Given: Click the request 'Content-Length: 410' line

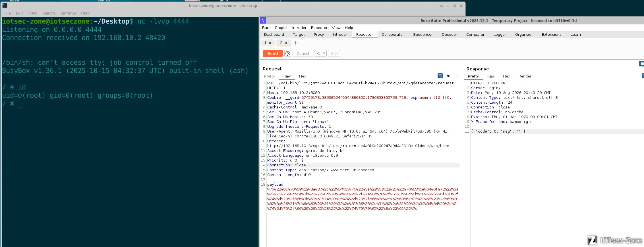Looking at the screenshot, I should 289,175.
